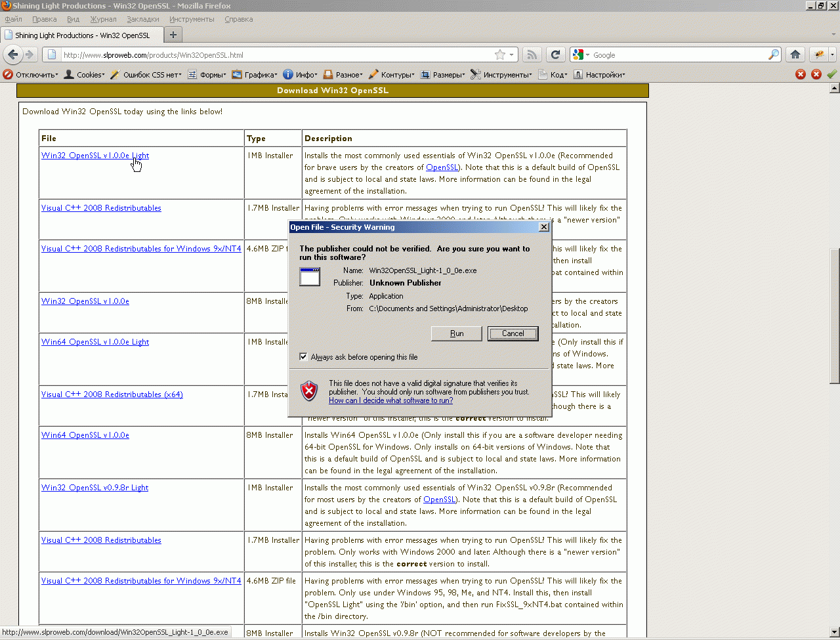The width and height of the screenshot is (840, 640).
Task: Go to the home page icon
Action: [x=795, y=55]
